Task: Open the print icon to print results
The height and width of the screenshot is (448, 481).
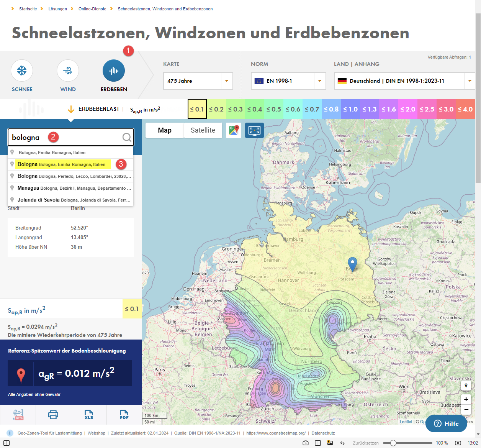Action: coord(53,415)
